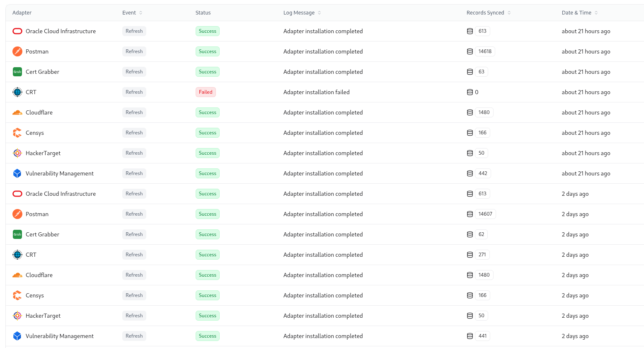Click the database icon next to 271 records
644x348 pixels.
coord(470,255)
